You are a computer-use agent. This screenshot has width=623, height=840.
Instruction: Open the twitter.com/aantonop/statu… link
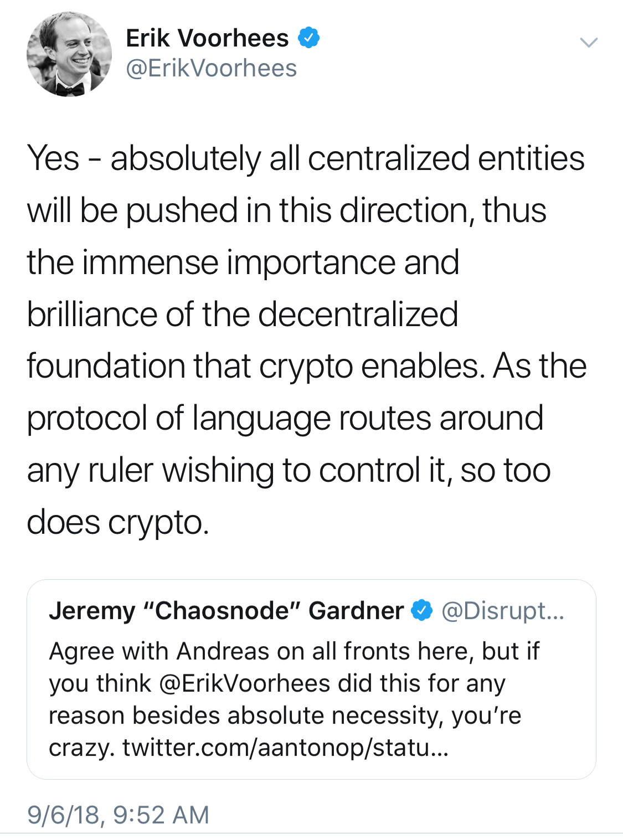click(286, 748)
